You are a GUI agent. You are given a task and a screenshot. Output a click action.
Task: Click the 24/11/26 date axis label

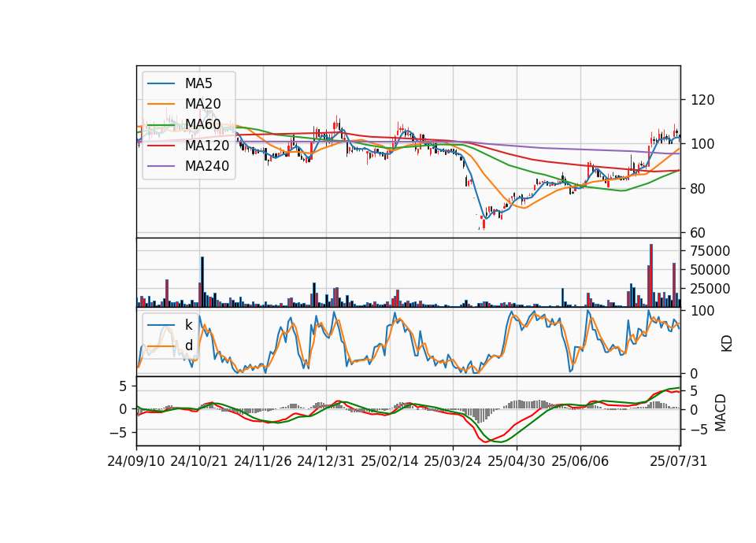(x=263, y=461)
